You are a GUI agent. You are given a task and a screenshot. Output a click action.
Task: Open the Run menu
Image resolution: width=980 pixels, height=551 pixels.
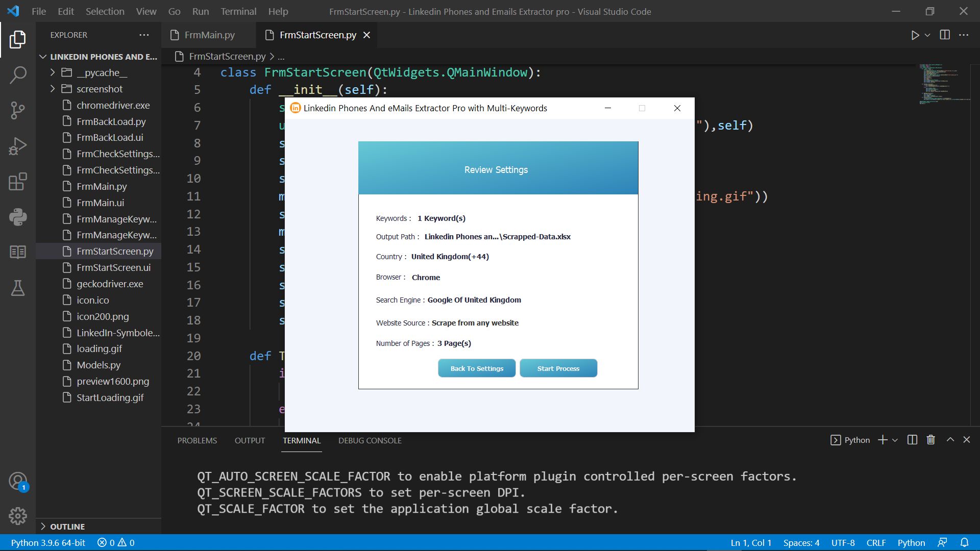(201, 11)
